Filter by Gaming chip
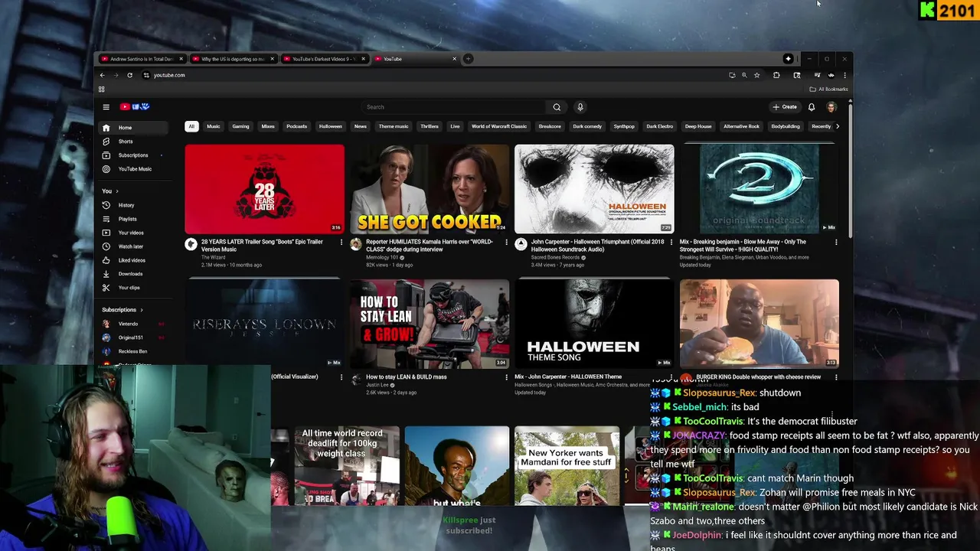 coord(240,126)
